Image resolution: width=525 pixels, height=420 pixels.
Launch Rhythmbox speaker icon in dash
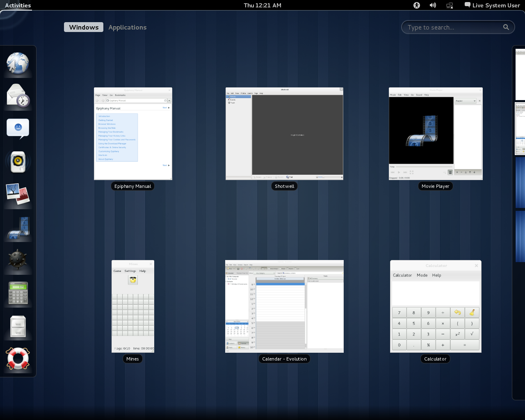pos(18,162)
